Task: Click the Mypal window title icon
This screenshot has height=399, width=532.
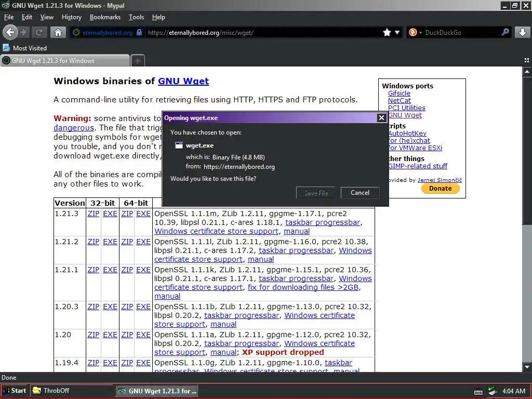Action: coord(5,5)
